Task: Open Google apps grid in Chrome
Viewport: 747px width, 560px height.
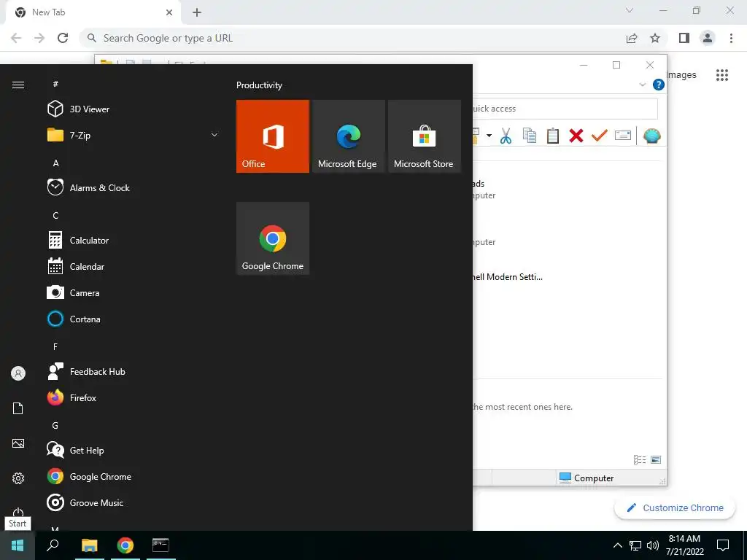Action: pos(722,75)
